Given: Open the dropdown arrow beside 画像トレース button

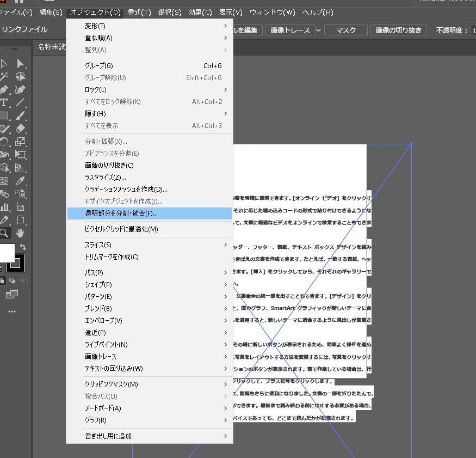Looking at the screenshot, I should point(319,30).
